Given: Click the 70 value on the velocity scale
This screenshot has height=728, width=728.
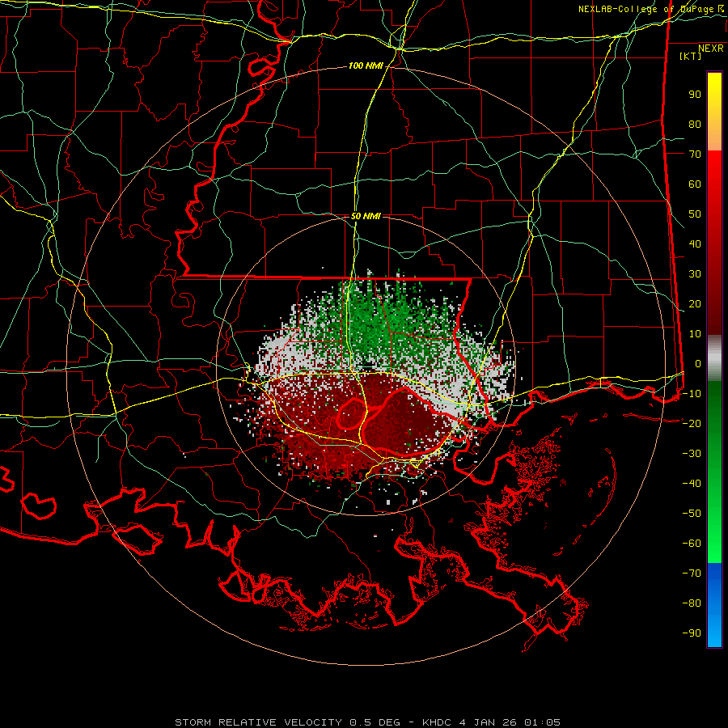Looking at the screenshot, I should click(695, 154).
